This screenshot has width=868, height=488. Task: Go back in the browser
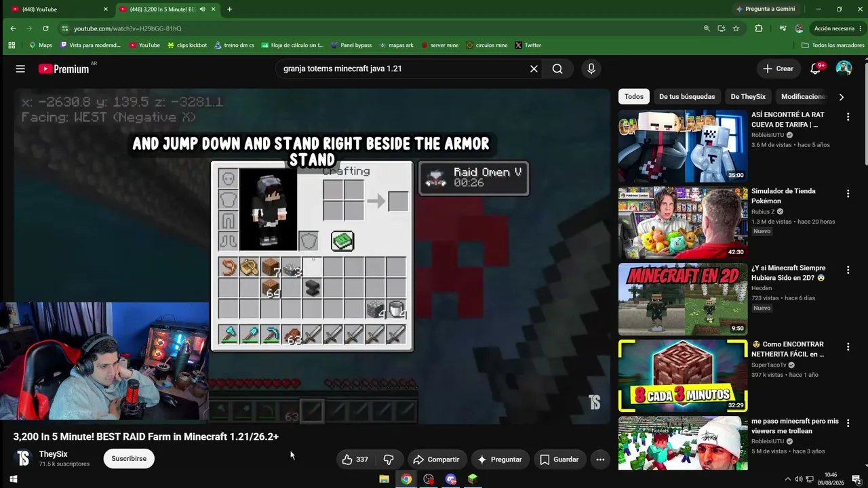click(13, 28)
